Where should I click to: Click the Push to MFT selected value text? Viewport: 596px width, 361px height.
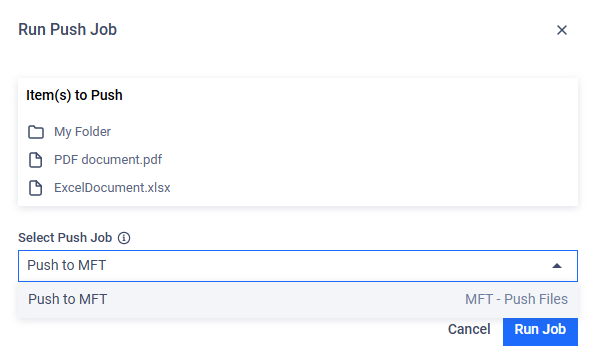(67, 265)
